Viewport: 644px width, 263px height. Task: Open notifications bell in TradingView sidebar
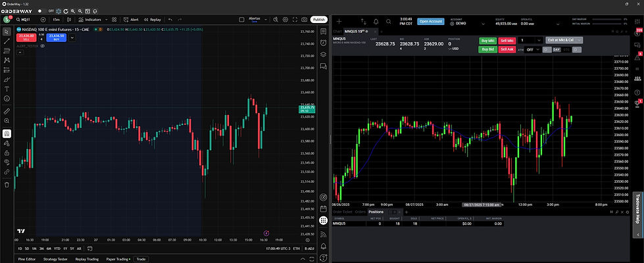[x=323, y=246]
